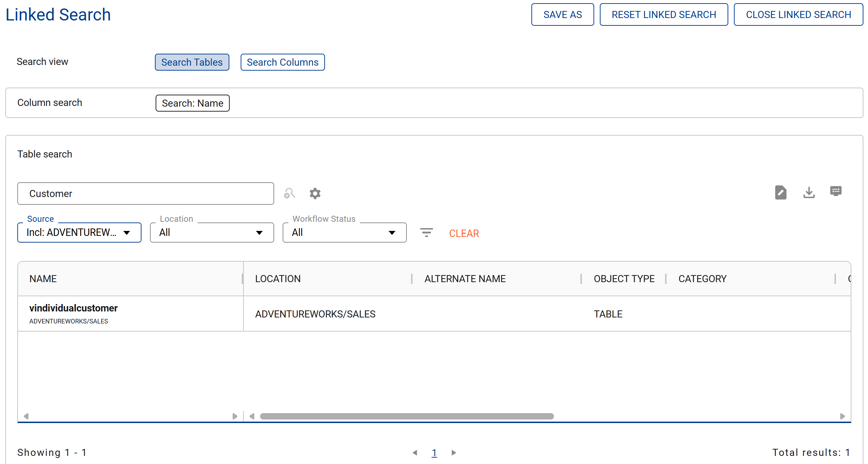Click the download results icon
Image resolution: width=868 pixels, height=464 pixels.
[809, 192]
